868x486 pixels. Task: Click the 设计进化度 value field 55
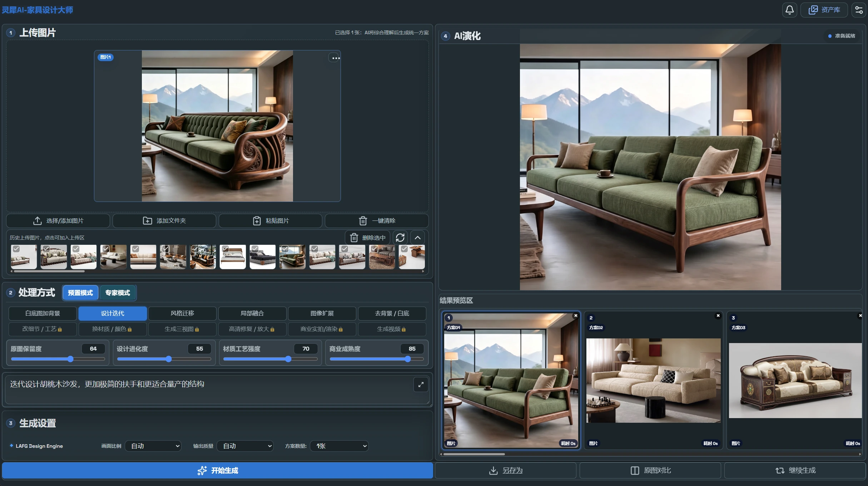click(199, 349)
